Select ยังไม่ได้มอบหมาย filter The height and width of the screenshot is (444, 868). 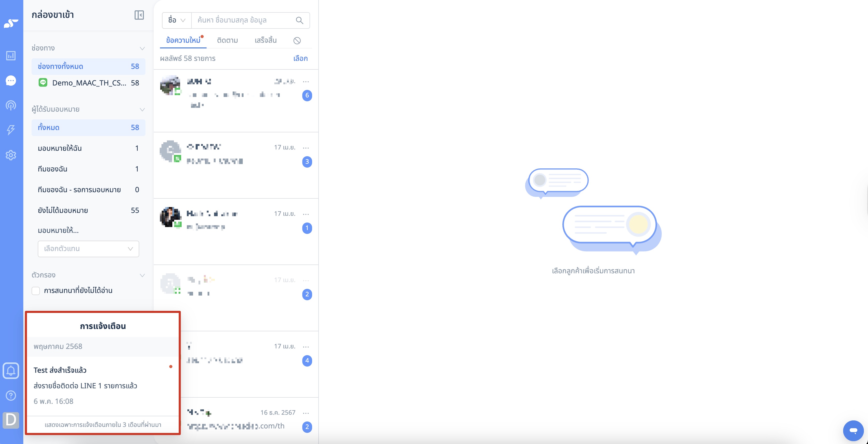click(x=88, y=210)
